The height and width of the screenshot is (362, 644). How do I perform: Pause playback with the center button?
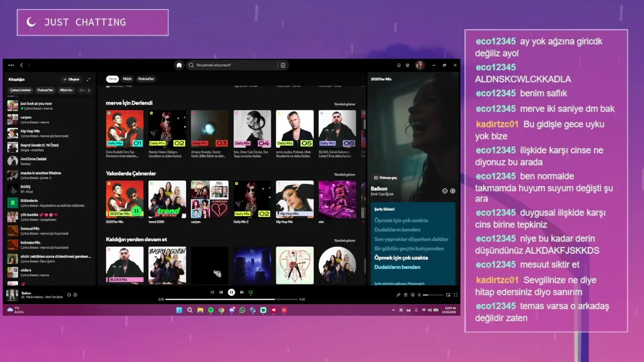(x=231, y=292)
